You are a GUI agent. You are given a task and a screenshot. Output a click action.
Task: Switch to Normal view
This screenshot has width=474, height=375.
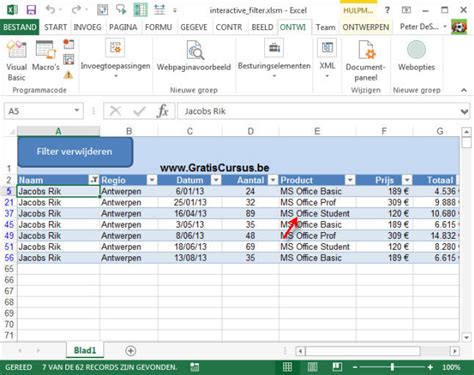(x=287, y=367)
